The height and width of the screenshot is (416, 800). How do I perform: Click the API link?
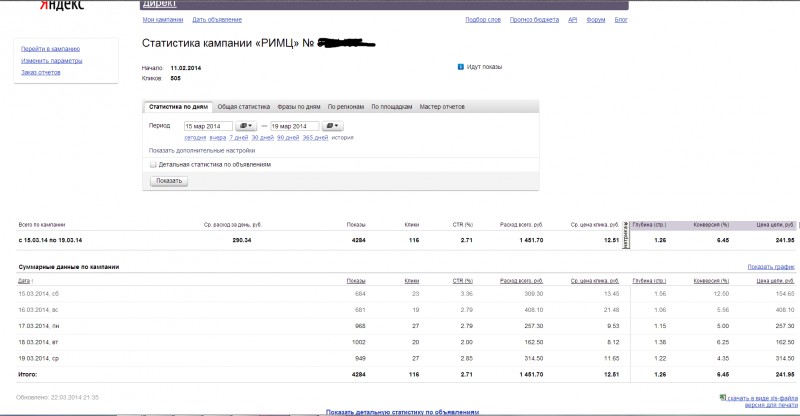coord(572,20)
